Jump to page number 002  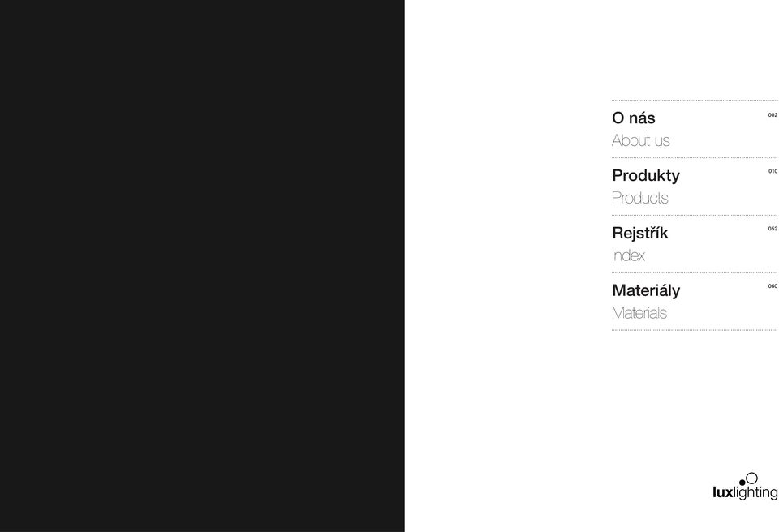773,114
